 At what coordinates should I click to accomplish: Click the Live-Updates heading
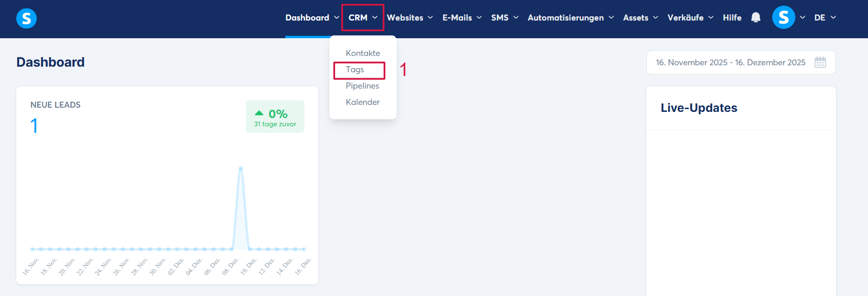[x=699, y=108]
